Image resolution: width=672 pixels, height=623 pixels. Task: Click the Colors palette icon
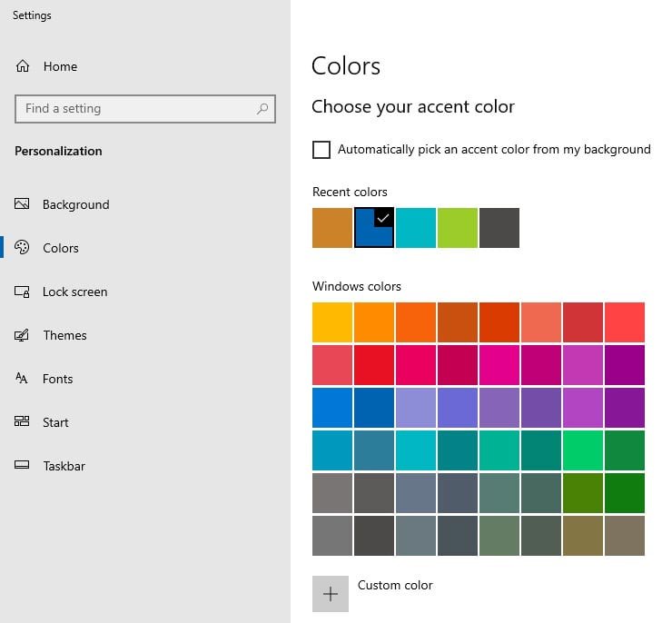(22, 247)
